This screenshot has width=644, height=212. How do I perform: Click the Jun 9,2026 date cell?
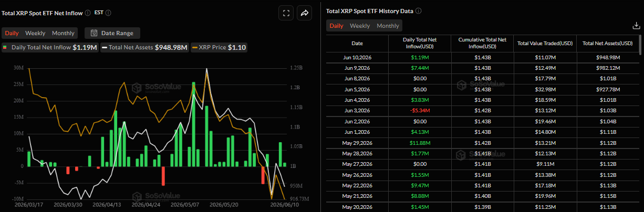click(357, 67)
